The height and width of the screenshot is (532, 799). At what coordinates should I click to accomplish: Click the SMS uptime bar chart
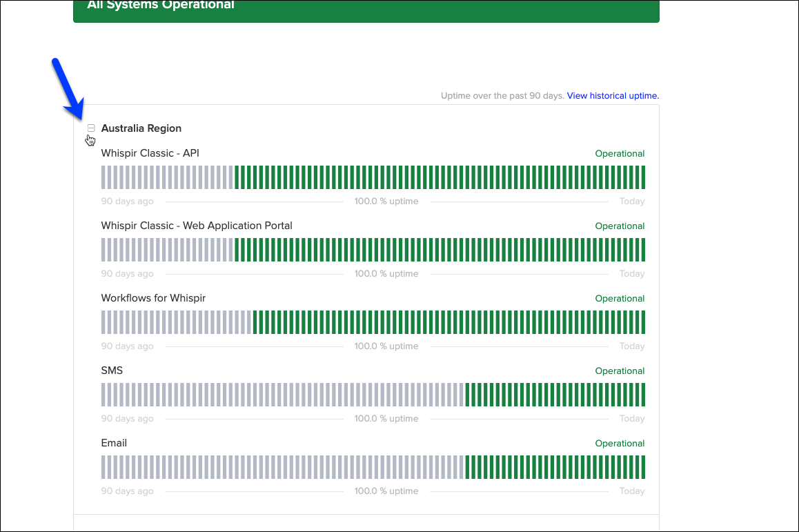(373, 395)
